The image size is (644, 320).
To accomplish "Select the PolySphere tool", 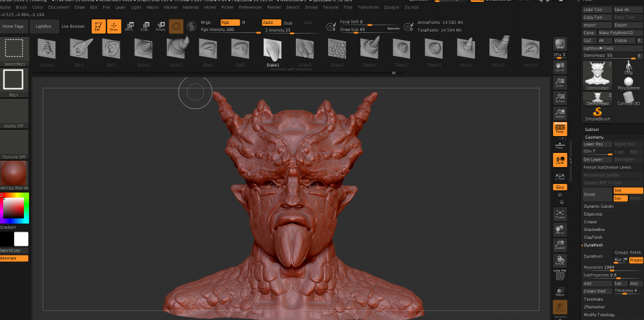I will coord(629,85).
